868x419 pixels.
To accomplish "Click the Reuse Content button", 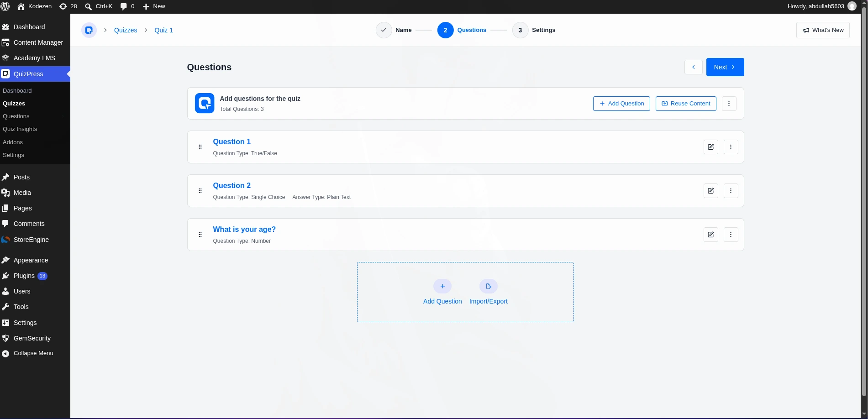I will tap(686, 104).
